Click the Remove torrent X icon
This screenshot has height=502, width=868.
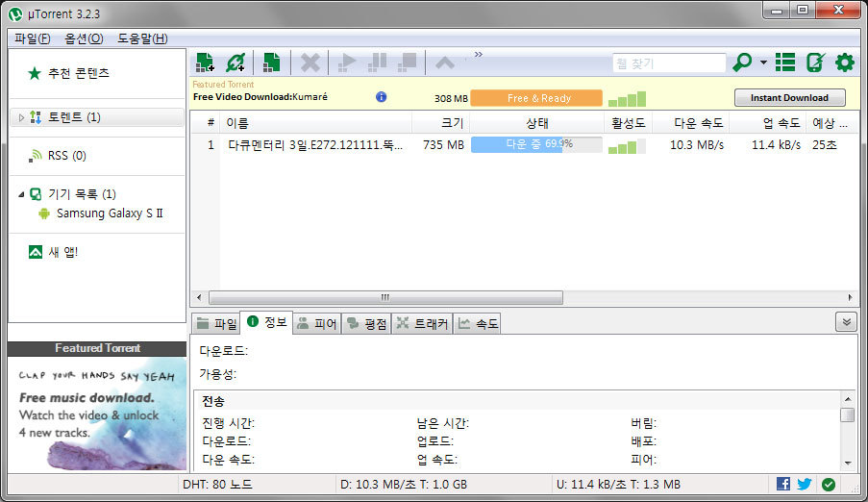pyautogui.click(x=310, y=63)
